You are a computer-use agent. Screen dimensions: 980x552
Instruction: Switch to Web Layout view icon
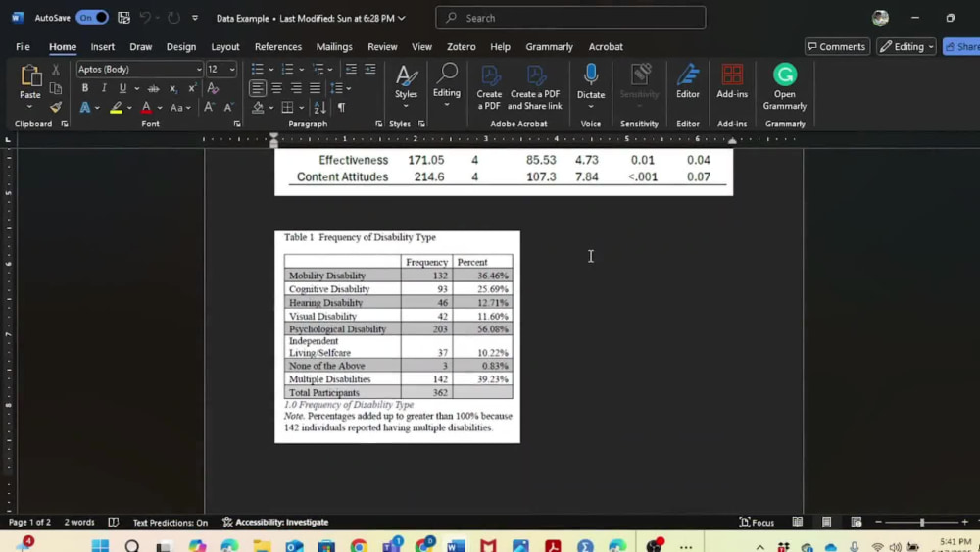[857, 522]
